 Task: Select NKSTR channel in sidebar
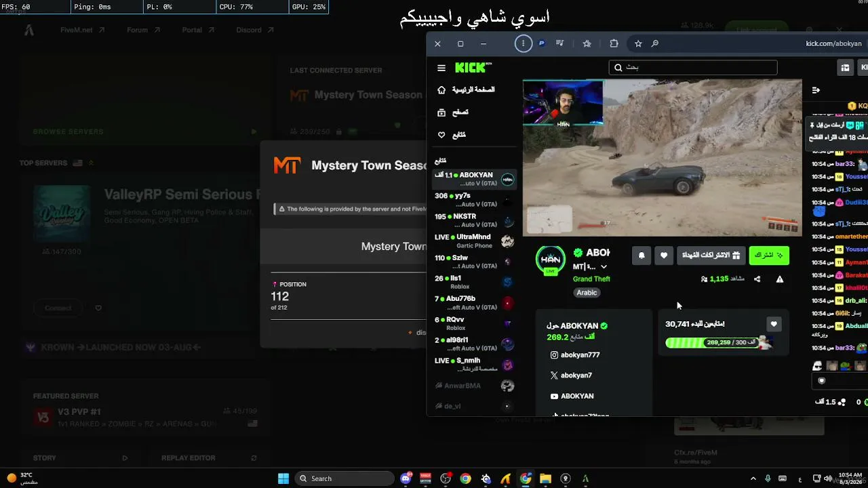coord(475,220)
